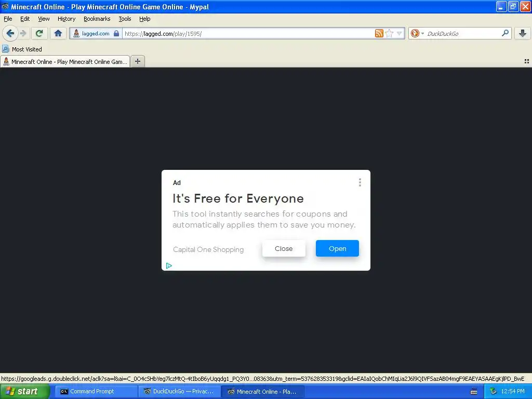Go back with the browser Back arrow
The height and width of the screenshot is (399, 532).
[x=10, y=33]
